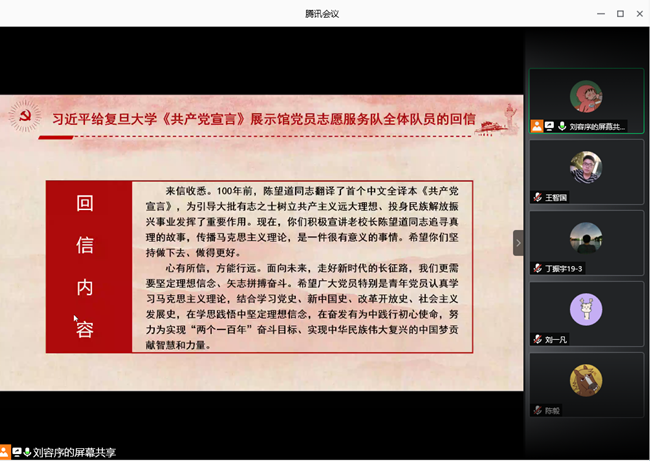Click the 刘容序的屏幕共享 label at bottom
This screenshot has width=650, height=461.
click(x=74, y=452)
